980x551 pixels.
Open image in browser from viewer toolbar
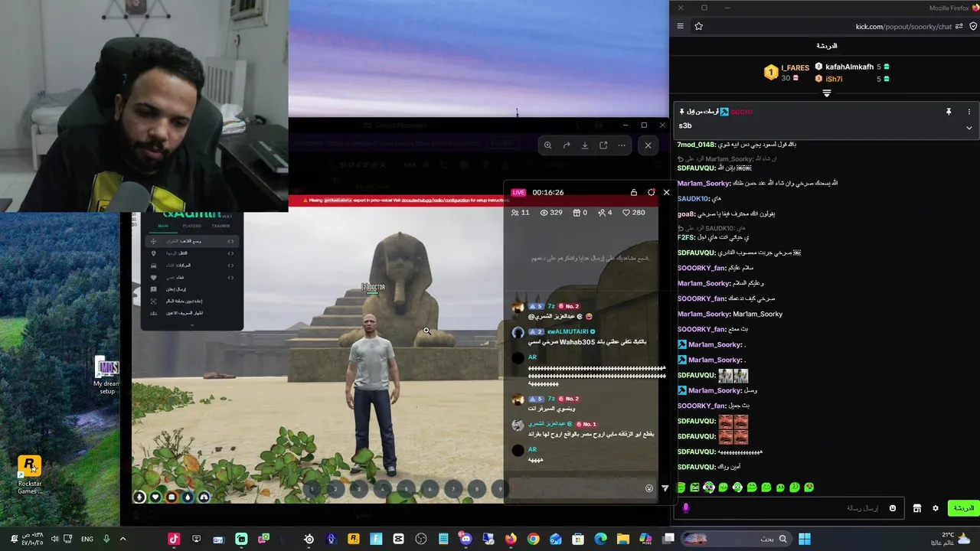603,145
